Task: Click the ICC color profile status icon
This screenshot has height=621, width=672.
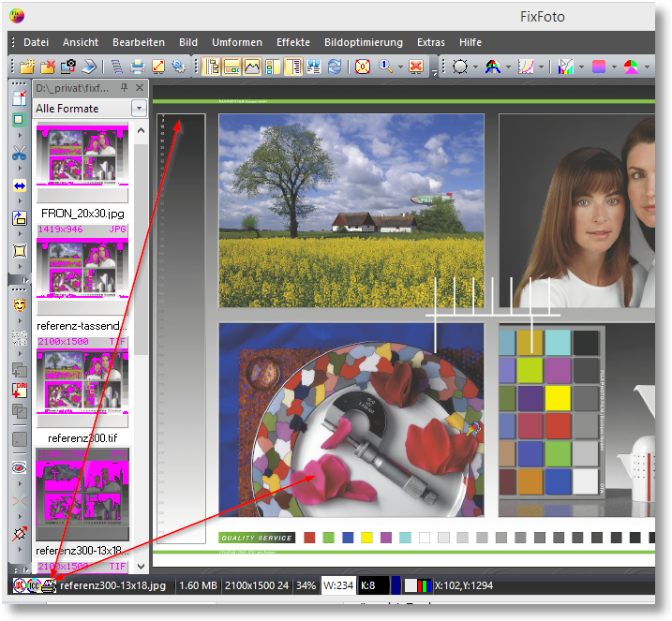Action: (35, 585)
